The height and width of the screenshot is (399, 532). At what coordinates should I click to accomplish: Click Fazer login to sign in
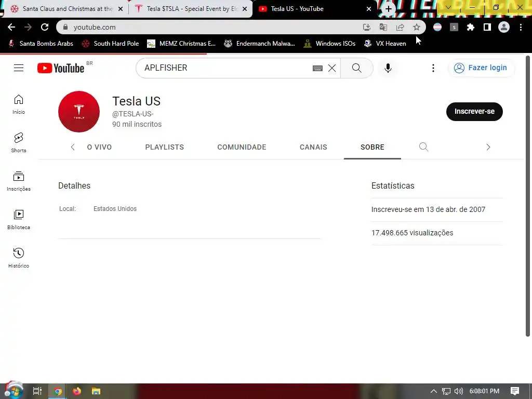pos(481,68)
